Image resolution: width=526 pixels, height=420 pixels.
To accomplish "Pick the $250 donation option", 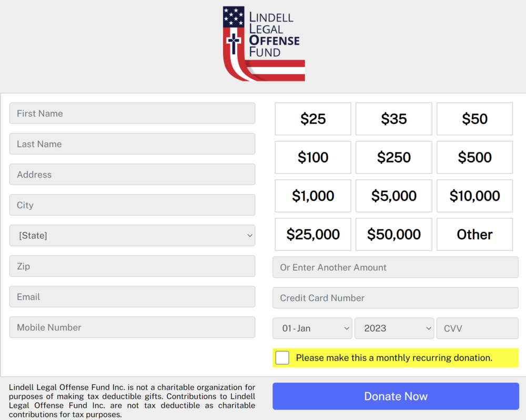I will [393, 157].
